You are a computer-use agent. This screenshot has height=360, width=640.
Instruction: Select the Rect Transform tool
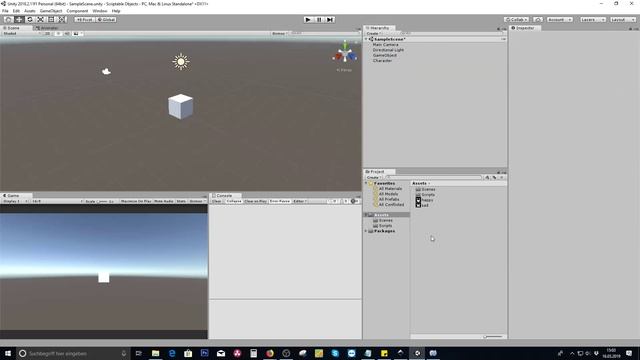click(51, 20)
